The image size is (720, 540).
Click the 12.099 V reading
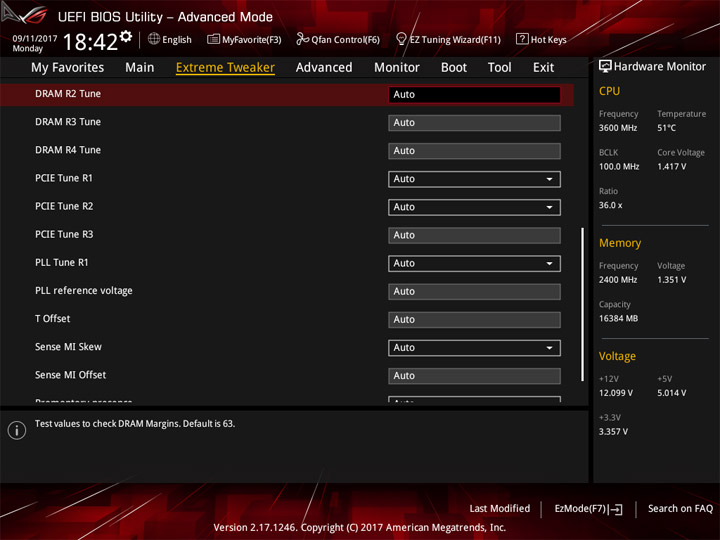[x=615, y=393]
